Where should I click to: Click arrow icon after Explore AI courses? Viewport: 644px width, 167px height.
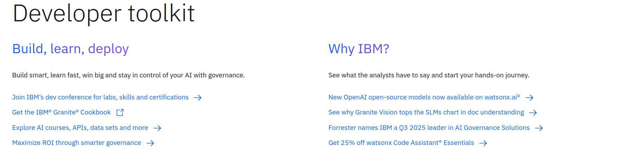[x=157, y=128]
